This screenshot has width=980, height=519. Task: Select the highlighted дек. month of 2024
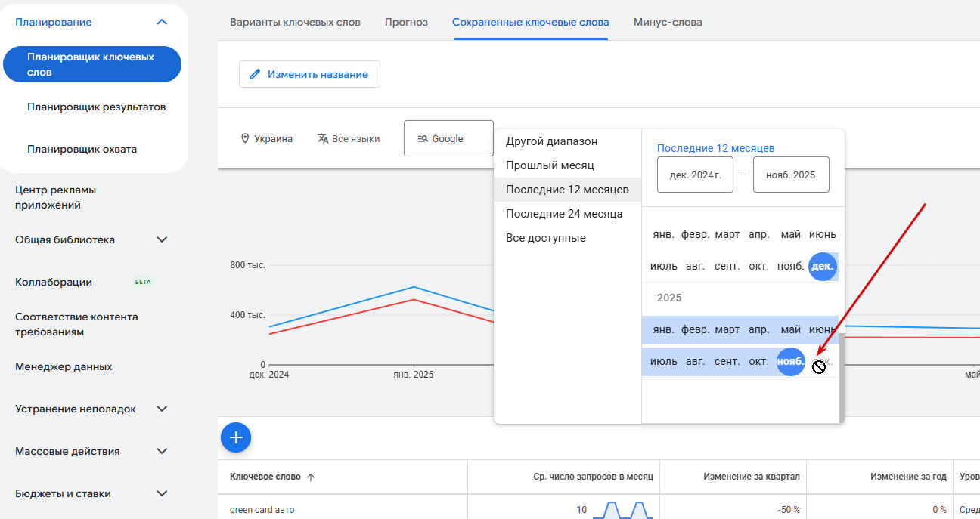(x=823, y=267)
